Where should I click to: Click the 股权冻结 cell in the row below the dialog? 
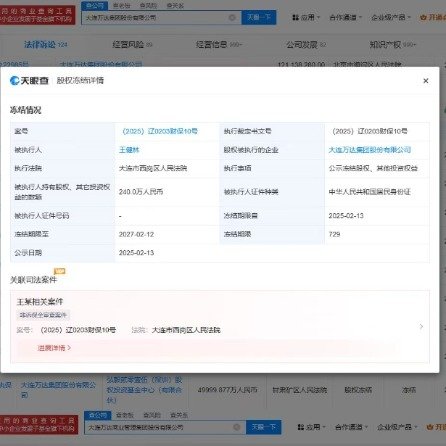[x=358, y=390]
